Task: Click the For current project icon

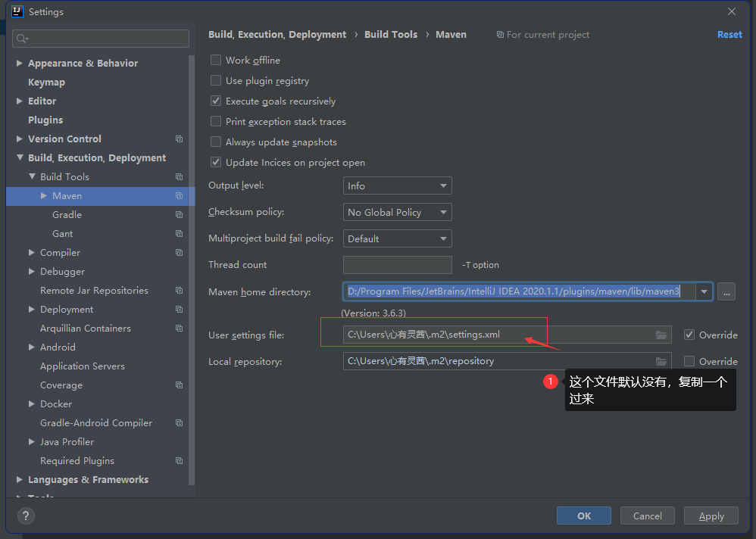Action: click(x=501, y=35)
